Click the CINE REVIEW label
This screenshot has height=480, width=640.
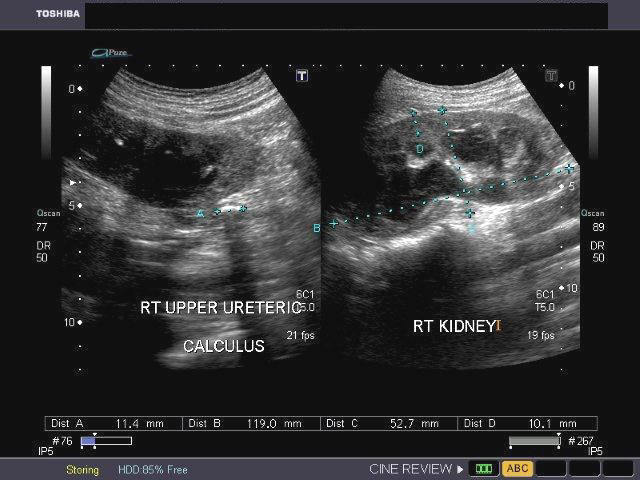410,468
